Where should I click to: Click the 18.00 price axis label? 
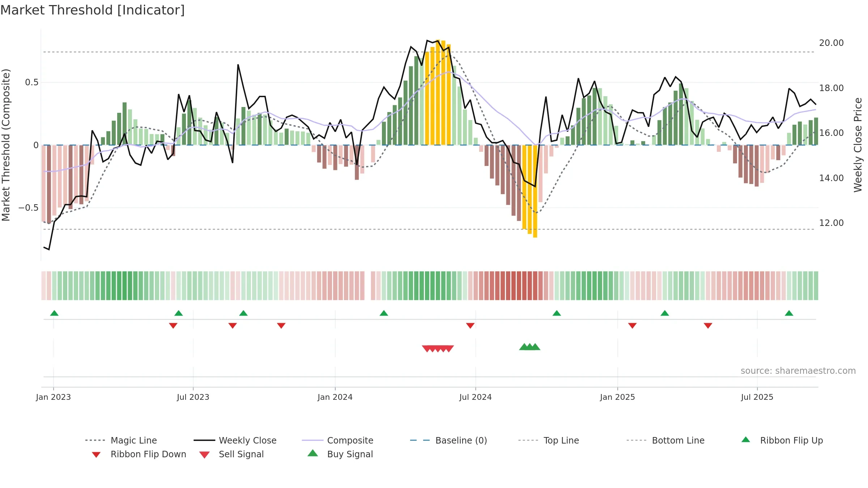pos(831,88)
